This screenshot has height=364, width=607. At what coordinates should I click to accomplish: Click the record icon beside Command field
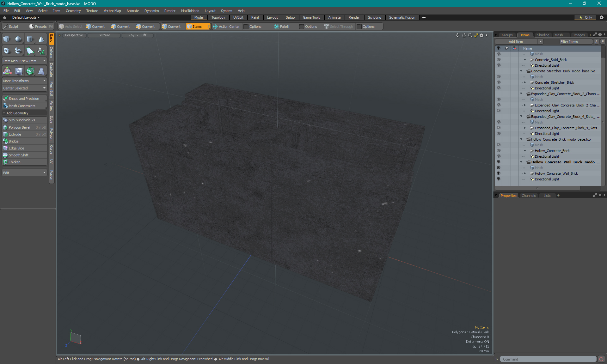(x=601, y=359)
